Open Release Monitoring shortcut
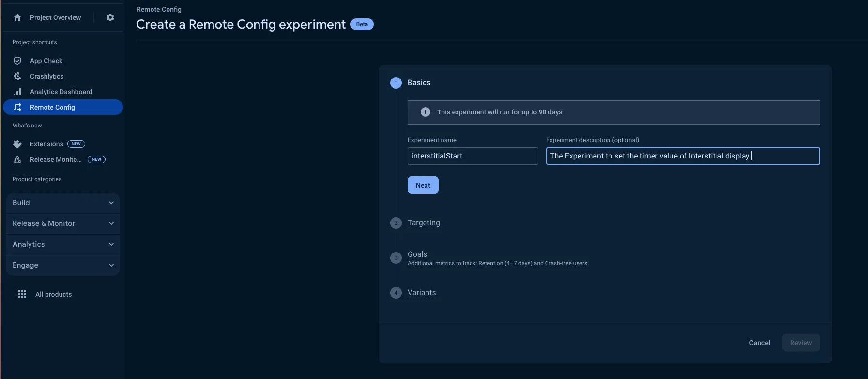The image size is (868, 379). pyautogui.click(x=56, y=159)
